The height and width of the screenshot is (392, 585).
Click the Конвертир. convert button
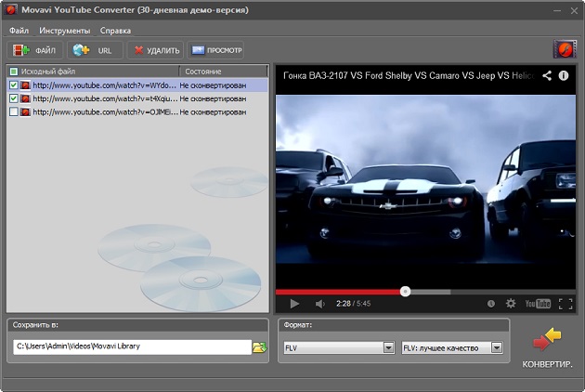click(547, 347)
